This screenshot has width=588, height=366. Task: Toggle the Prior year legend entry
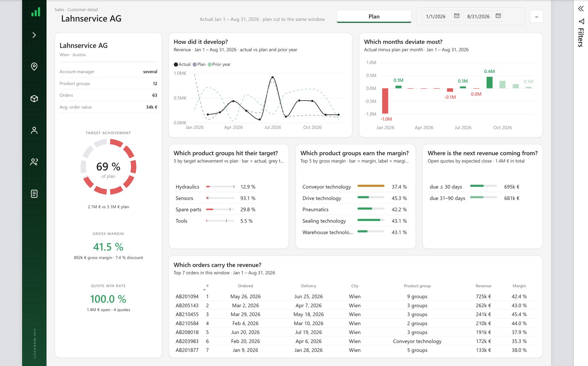pos(219,64)
